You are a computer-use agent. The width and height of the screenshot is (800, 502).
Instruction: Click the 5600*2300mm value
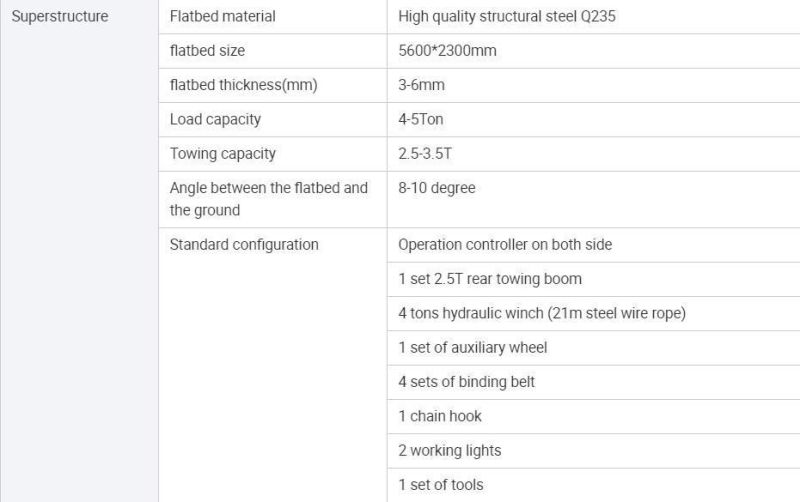click(447, 51)
